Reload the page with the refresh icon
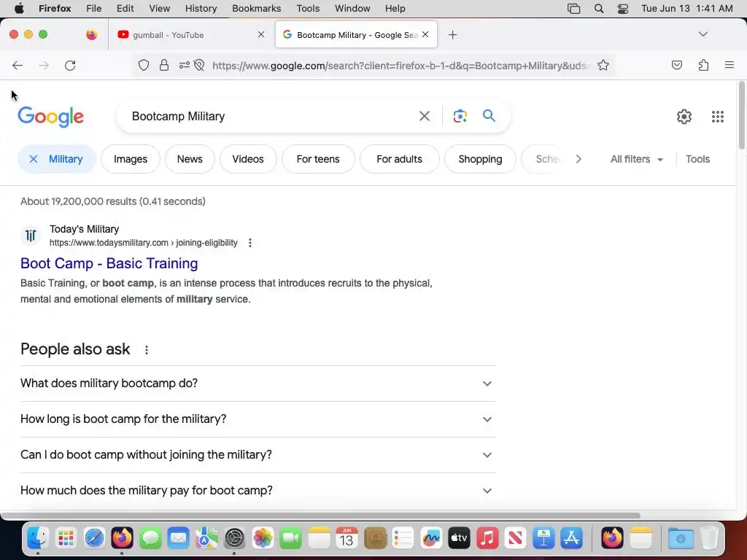The image size is (747, 560). pos(70,65)
